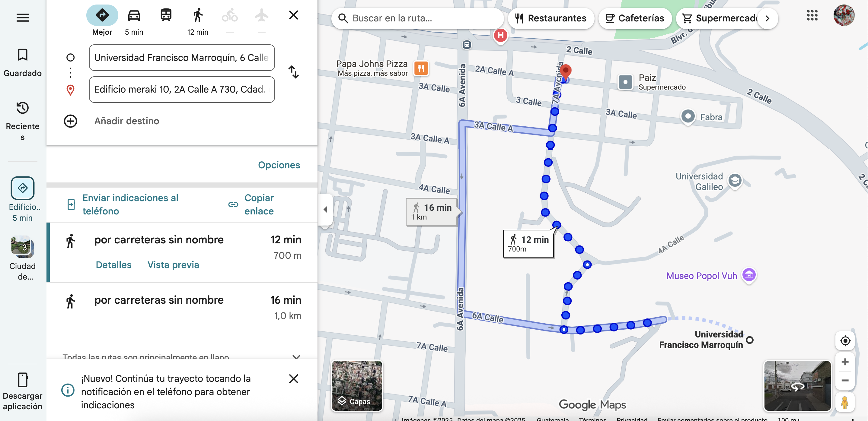Open route Opciones link

tap(279, 165)
